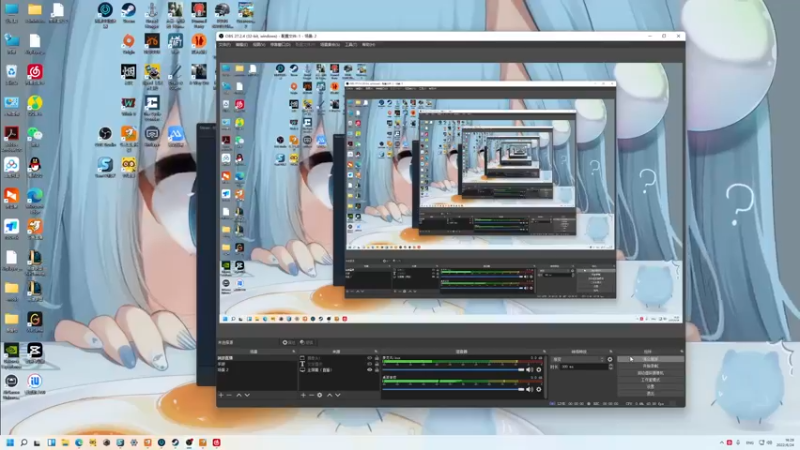Open WeChat desktop icon

tap(35, 136)
